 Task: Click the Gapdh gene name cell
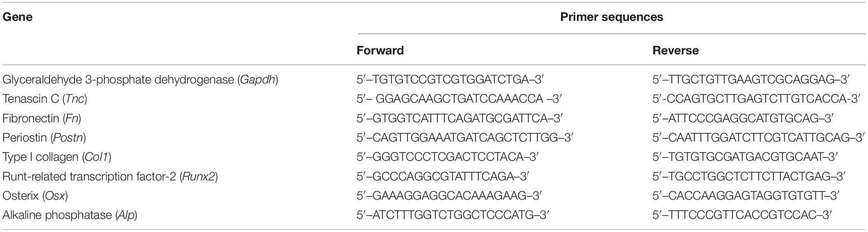[140, 80]
